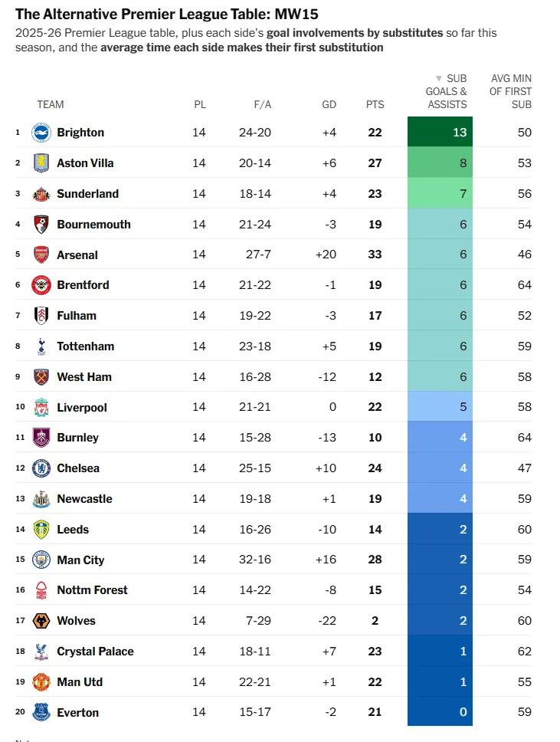Viewport: 560px width, 742px height.
Task: Sort table by PTS column header
Action: pos(375,104)
